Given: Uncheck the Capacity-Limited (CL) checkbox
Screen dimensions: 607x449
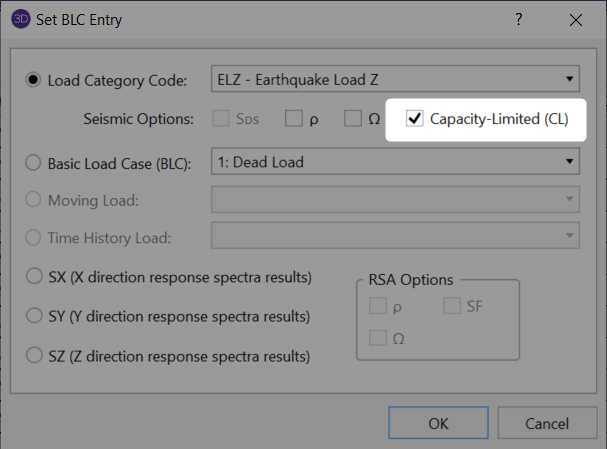Looking at the screenshot, I should pos(415,119).
